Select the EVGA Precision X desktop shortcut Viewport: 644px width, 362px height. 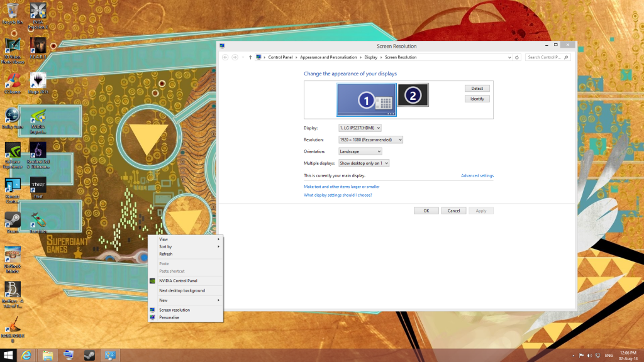click(x=38, y=16)
